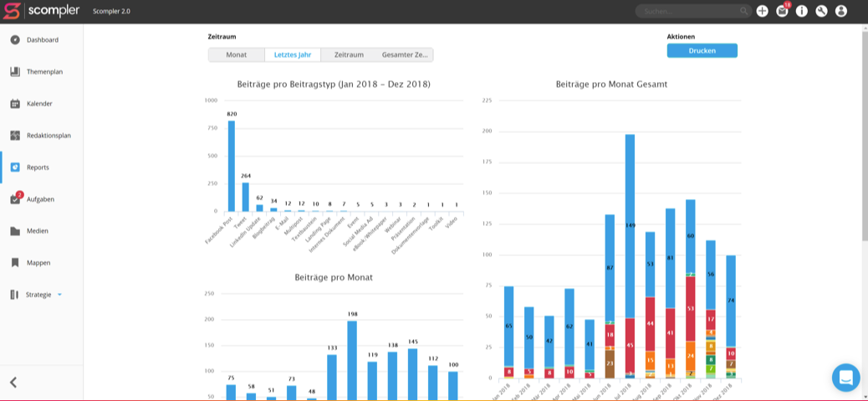Open the Dashboard sidebar icon

15,40
